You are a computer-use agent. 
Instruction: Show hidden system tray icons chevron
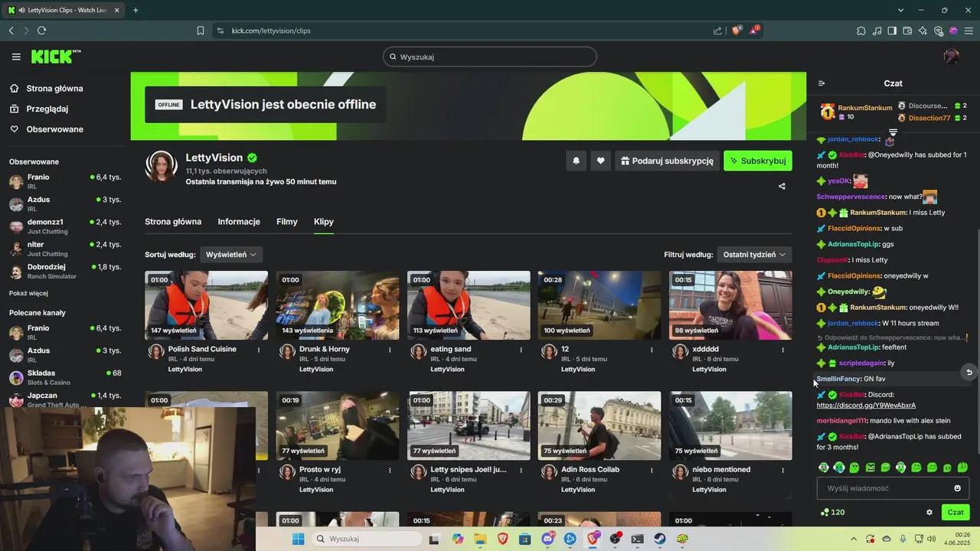tap(854, 539)
